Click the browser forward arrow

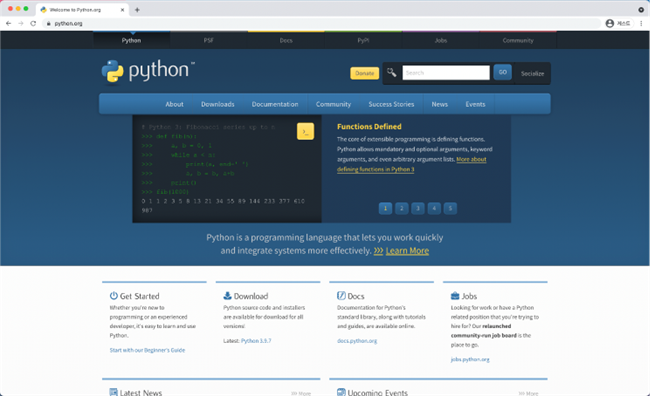tap(21, 23)
